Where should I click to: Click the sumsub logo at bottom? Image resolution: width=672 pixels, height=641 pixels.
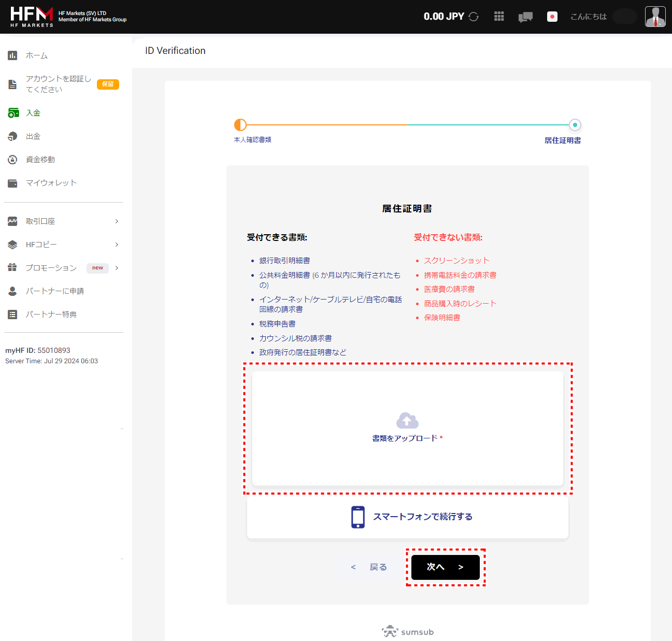pyautogui.click(x=408, y=632)
